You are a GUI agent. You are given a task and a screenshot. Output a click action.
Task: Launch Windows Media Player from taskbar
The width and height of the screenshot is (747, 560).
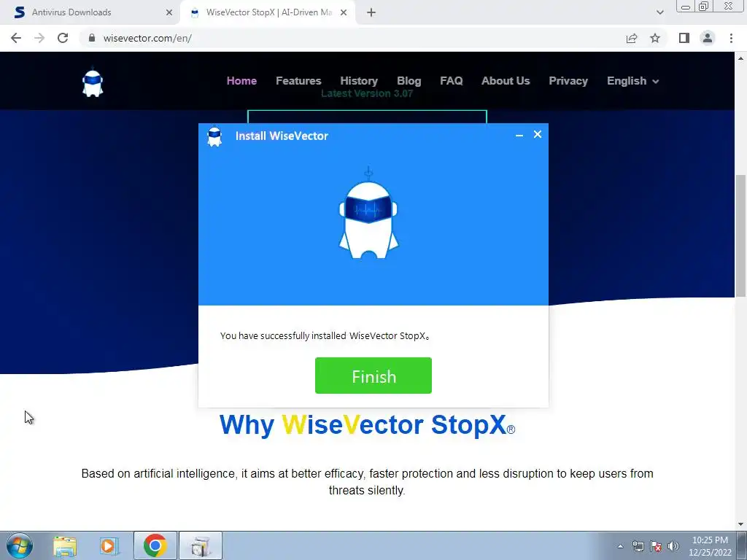click(109, 546)
